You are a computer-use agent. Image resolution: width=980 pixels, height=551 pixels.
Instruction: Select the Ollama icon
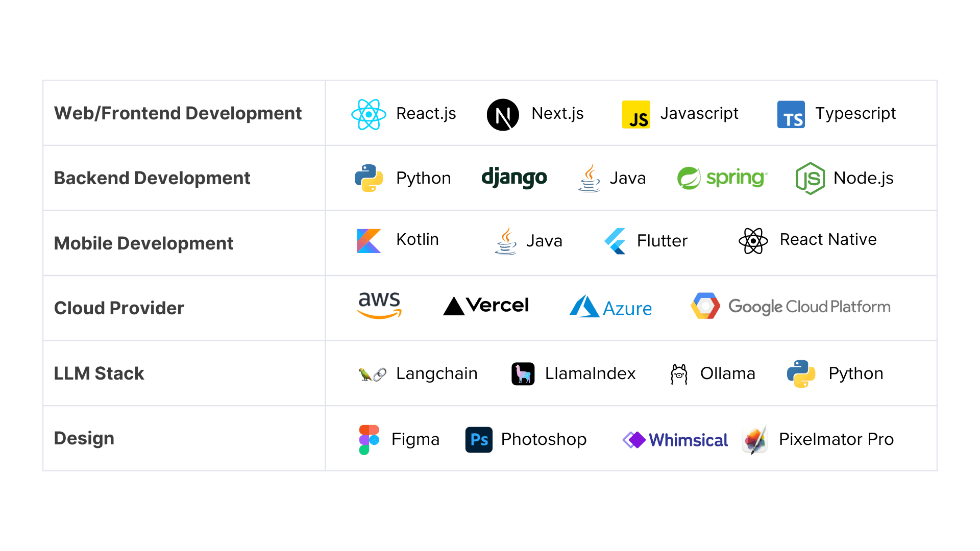click(x=678, y=373)
